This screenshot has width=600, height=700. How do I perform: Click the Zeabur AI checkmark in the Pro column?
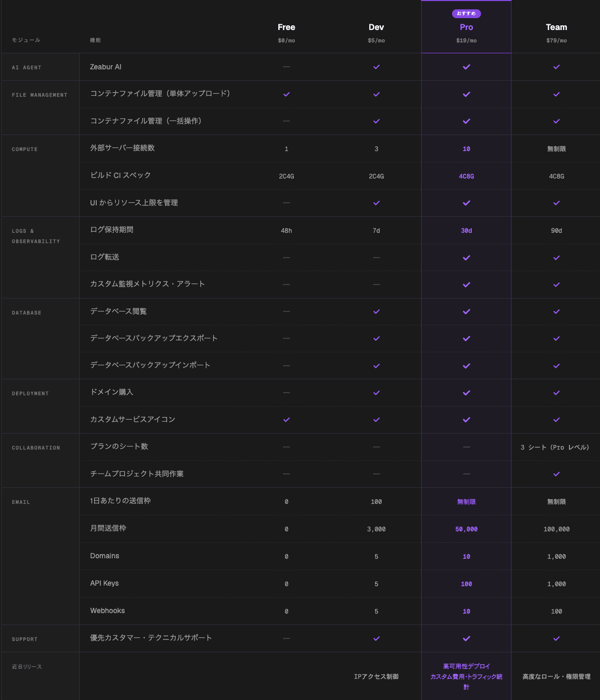466,67
